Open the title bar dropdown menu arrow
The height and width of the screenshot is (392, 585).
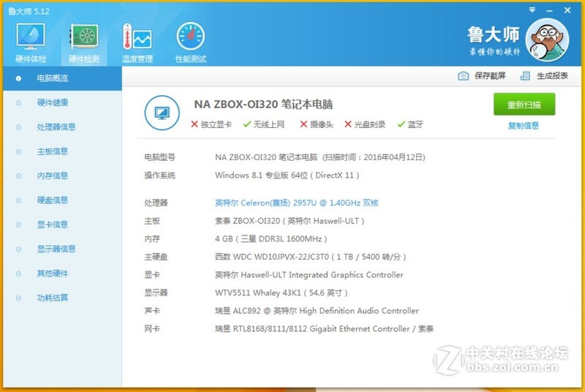tap(532, 10)
